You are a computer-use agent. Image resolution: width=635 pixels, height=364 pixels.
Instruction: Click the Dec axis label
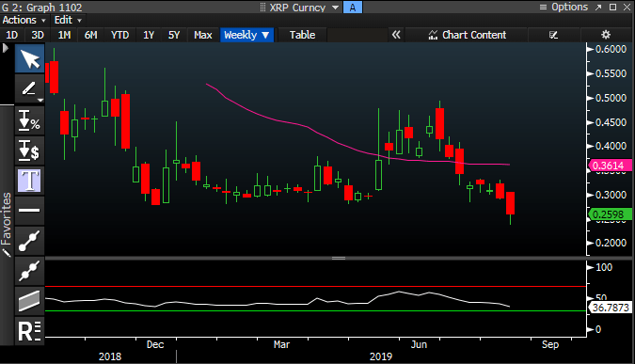coord(155,344)
